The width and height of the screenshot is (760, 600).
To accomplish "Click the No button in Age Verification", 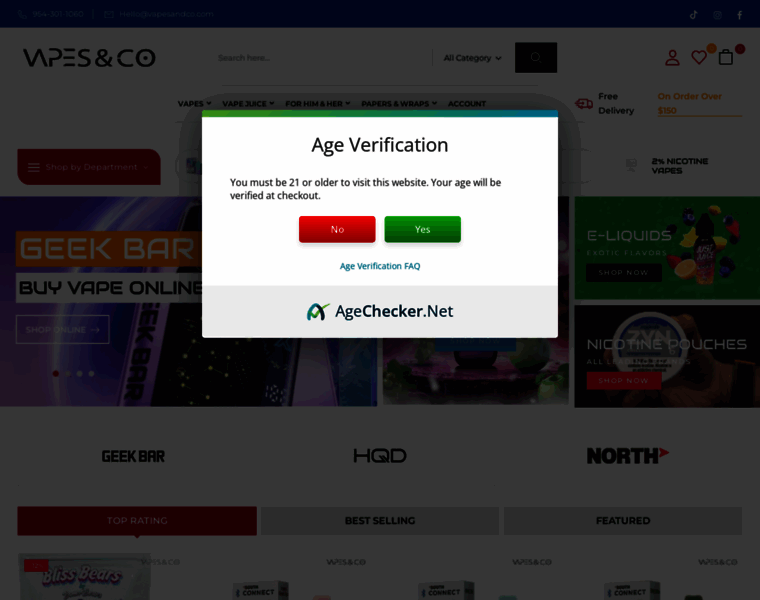I will (337, 229).
